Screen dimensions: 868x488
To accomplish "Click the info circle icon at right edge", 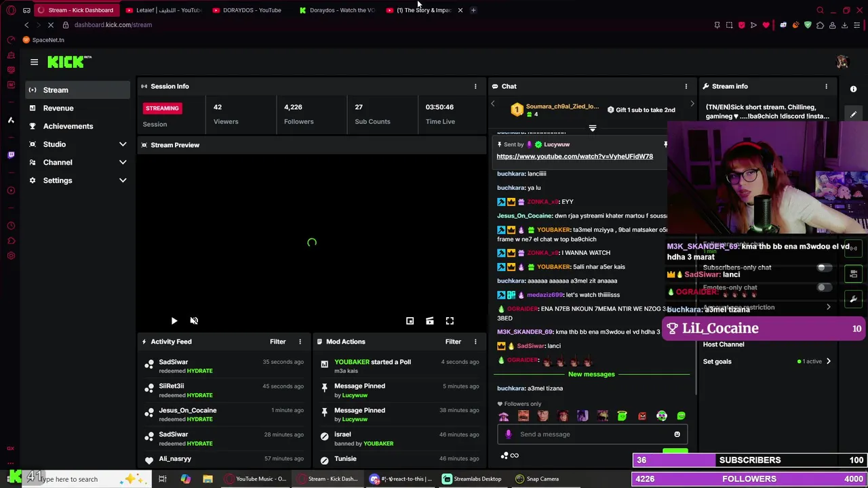I will coord(854,89).
